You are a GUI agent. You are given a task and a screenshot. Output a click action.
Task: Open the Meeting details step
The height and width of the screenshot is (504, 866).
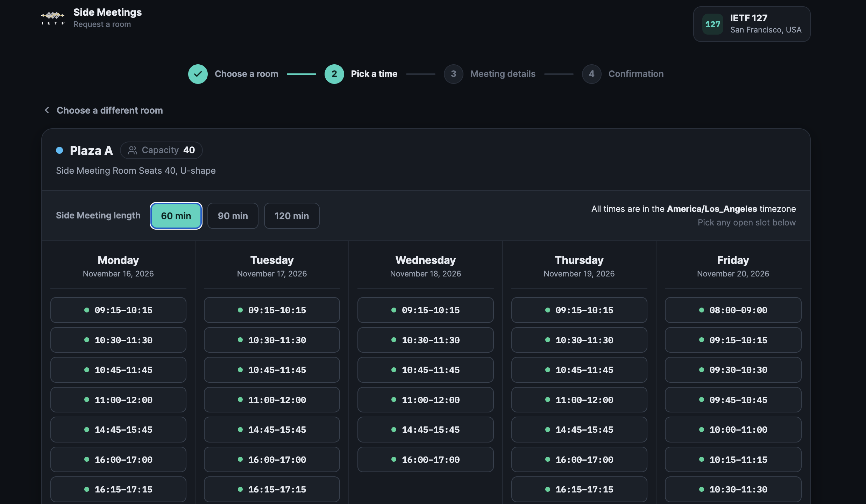[503, 74]
